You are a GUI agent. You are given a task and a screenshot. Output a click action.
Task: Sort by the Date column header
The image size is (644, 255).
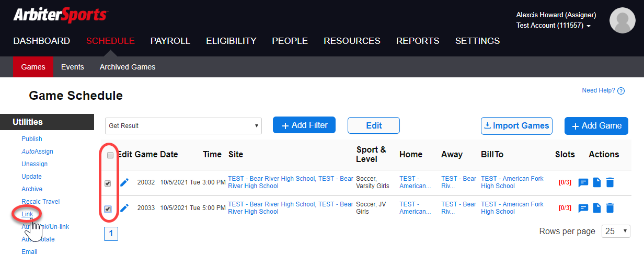coord(169,155)
